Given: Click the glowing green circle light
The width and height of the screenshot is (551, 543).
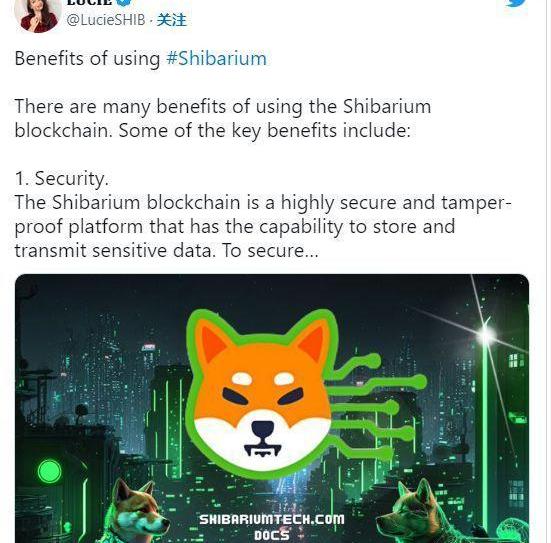Looking at the screenshot, I should point(49,471).
